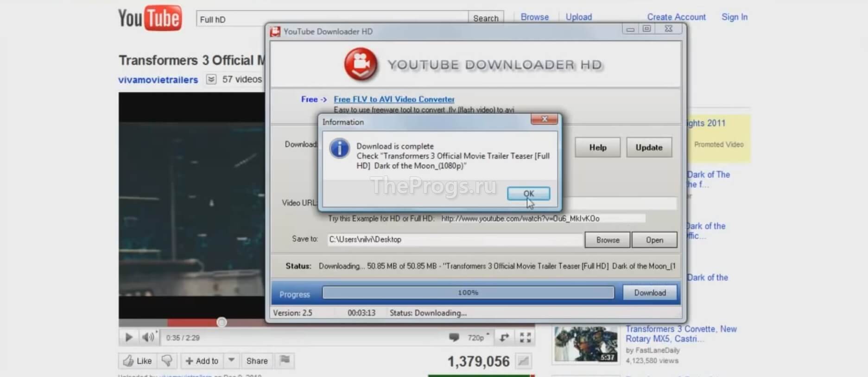Click the Browse button next to Save to
868x377 pixels.
tap(608, 240)
